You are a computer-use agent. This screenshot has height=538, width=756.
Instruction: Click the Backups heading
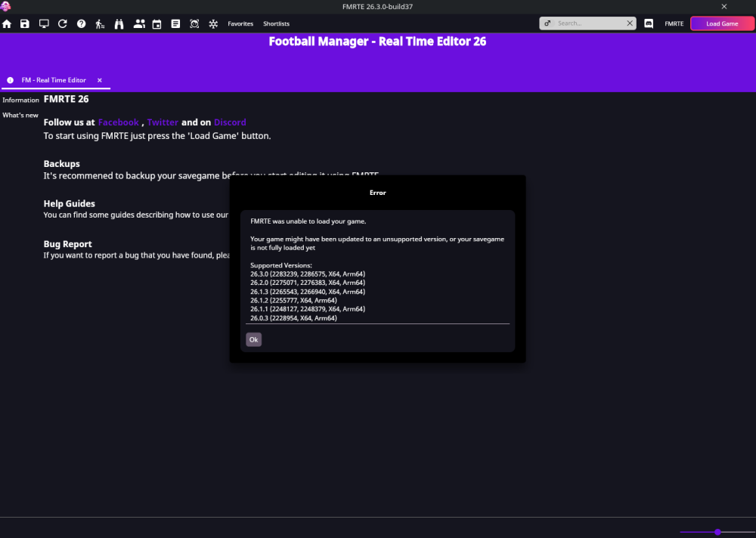[62, 163]
